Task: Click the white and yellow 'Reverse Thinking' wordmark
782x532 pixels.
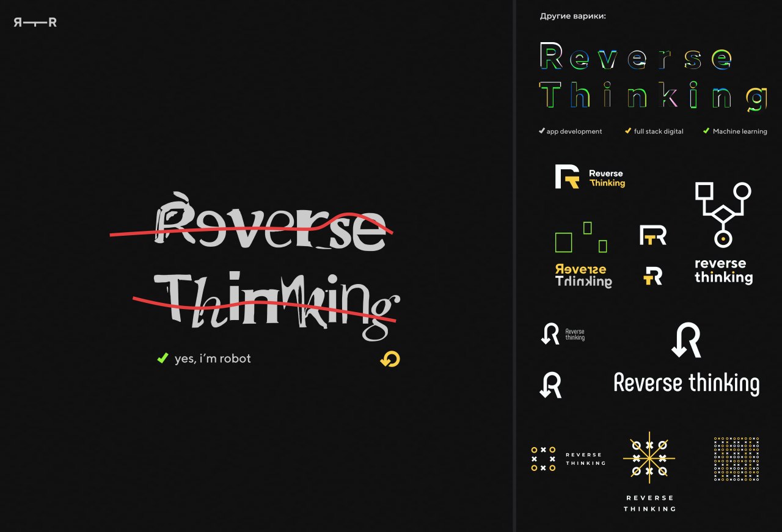Action: click(607, 178)
